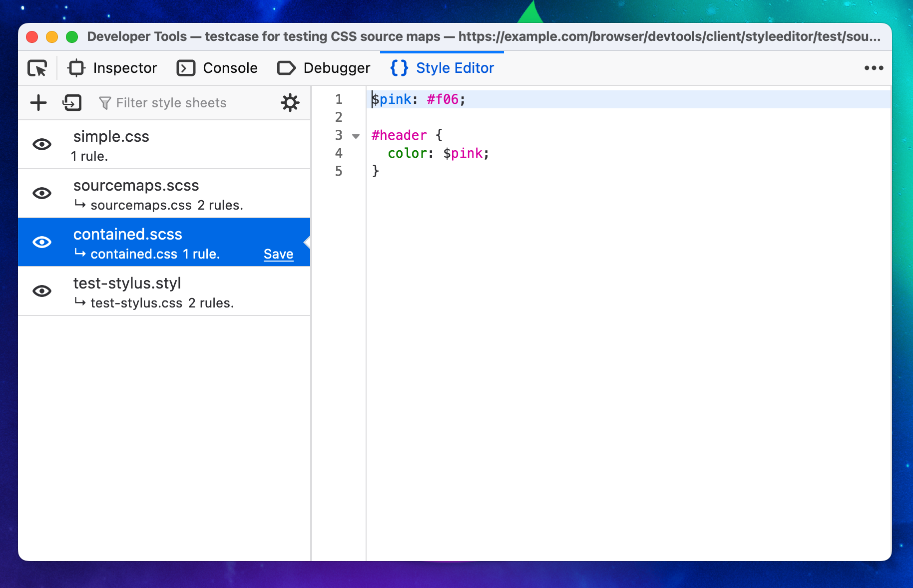Collapse the #header rule on line 3
The image size is (913, 588).
[355, 135]
